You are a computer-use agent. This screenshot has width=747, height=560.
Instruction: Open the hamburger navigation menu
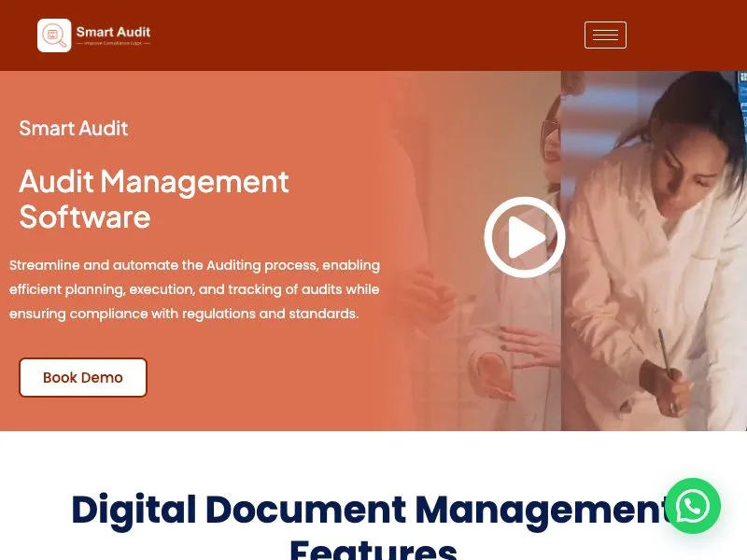pos(605,35)
